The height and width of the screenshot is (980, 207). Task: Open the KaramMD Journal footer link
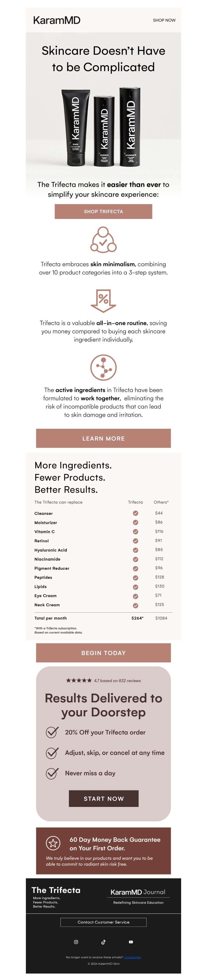pyautogui.click(x=138, y=892)
